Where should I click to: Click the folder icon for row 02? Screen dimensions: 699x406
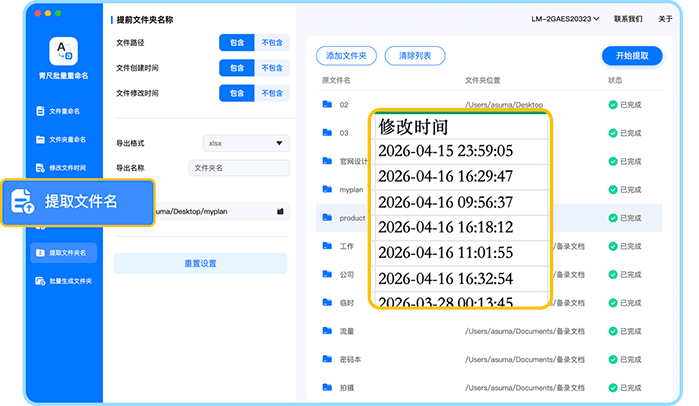click(327, 104)
